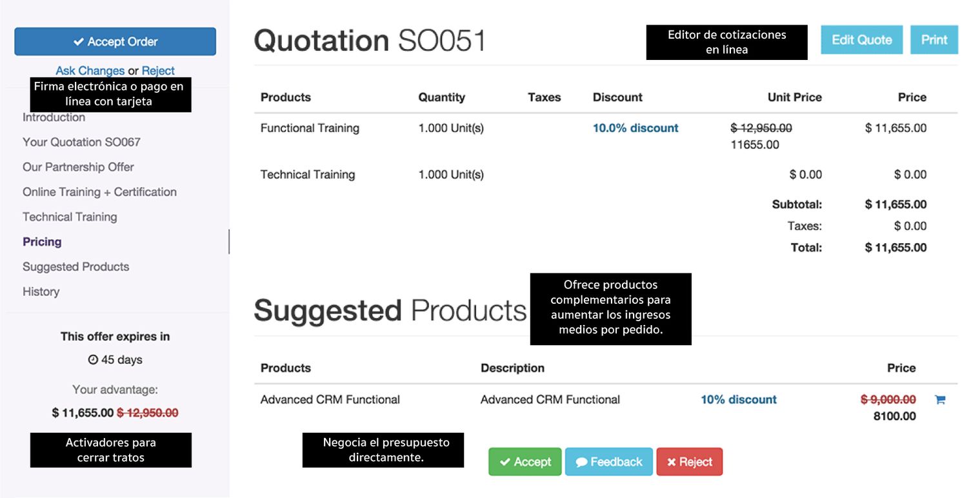The height and width of the screenshot is (498, 980).
Task: View the History section
Action: tap(41, 292)
